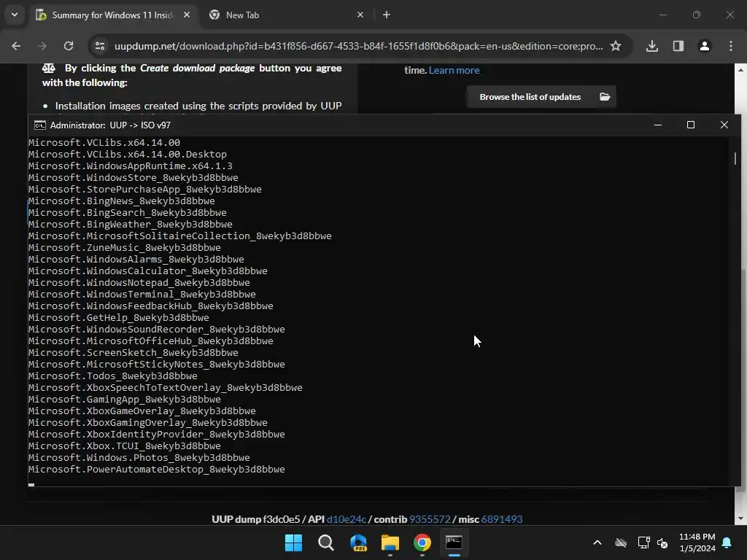Screen dimensions: 747x560
Task: View site information icon in address bar
Action: 100,46
